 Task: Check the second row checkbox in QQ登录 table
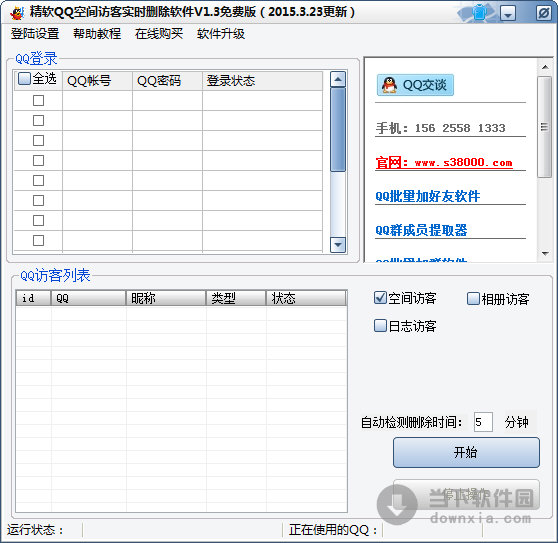click(x=38, y=120)
